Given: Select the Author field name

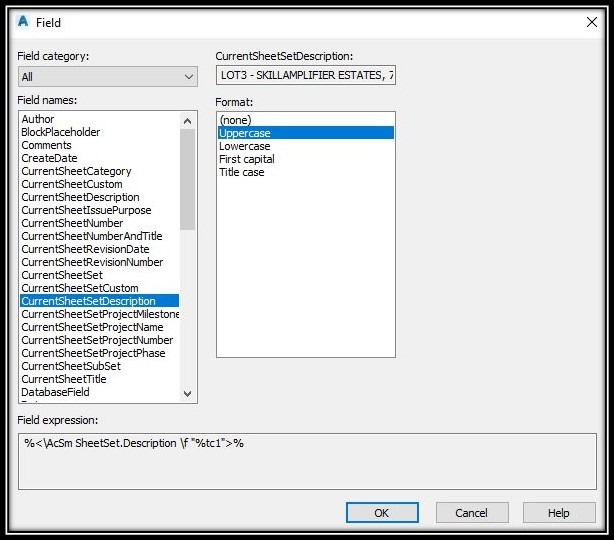Looking at the screenshot, I should 99,119.
